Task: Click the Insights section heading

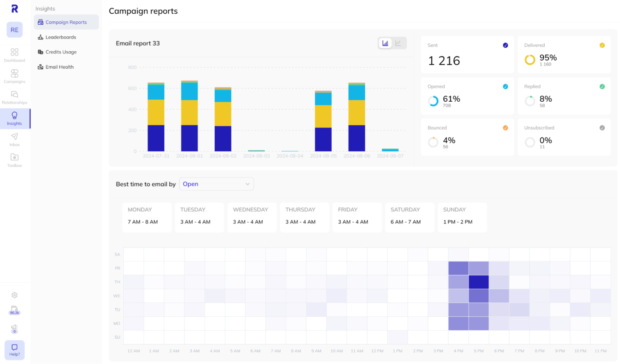Action: pyautogui.click(x=45, y=9)
